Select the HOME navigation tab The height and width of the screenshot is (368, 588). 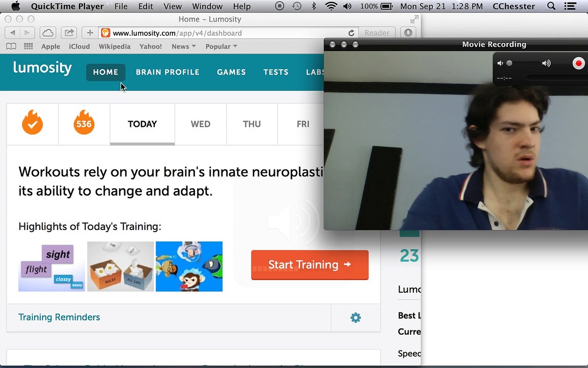106,72
